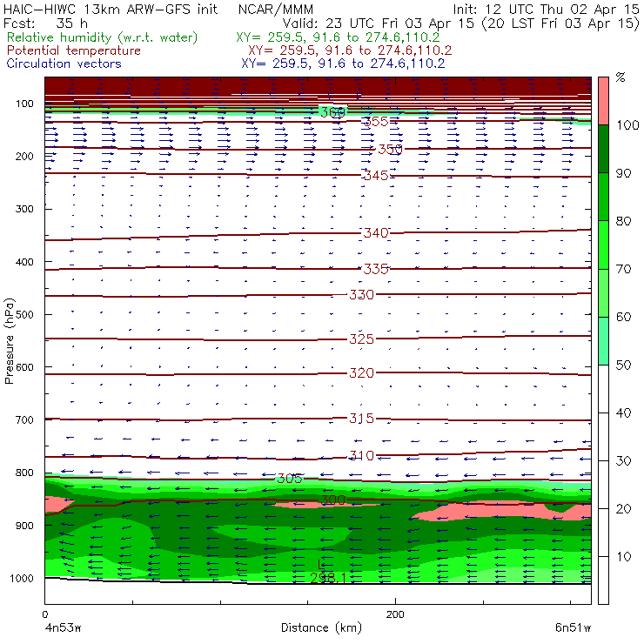Click the light green 50-60% colorbar segment
The image size is (644, 644).
[603, 341]
